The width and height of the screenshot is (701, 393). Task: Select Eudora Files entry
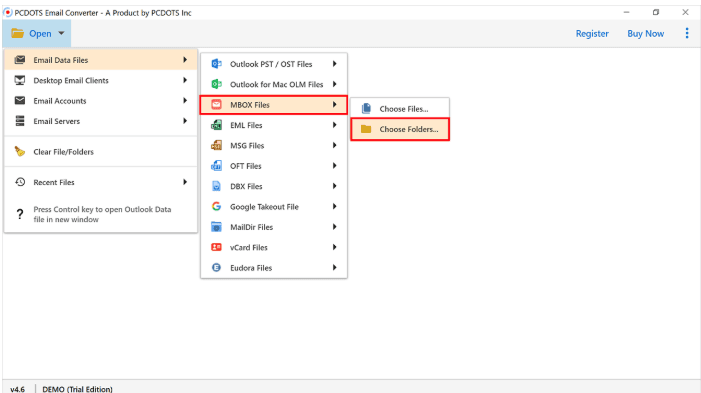point(274,268)
